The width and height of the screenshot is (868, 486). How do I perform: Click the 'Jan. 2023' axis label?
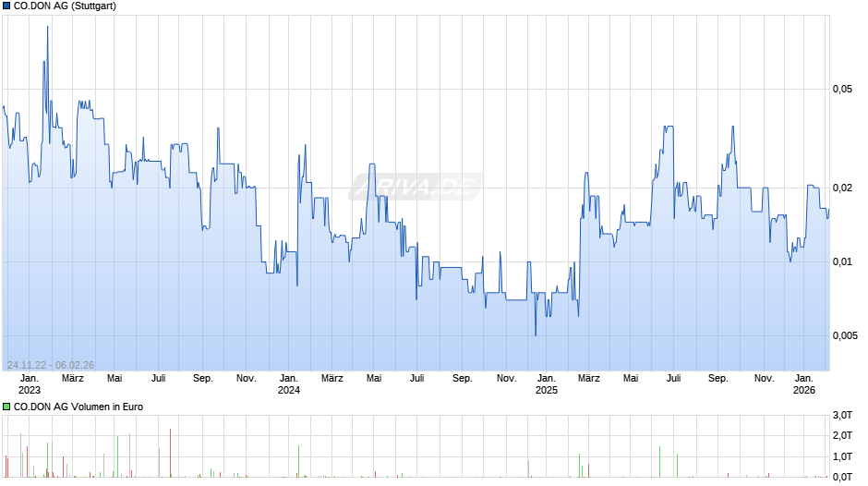tap(30, 384)
